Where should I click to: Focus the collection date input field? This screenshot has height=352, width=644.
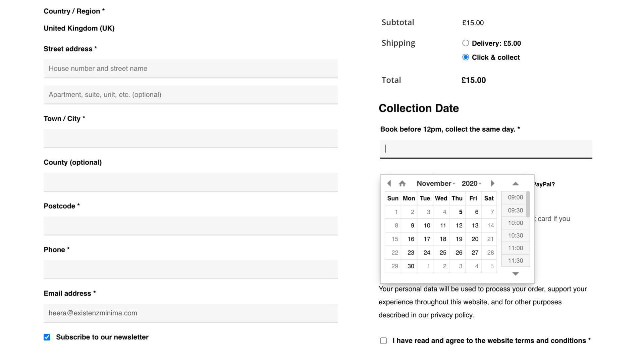[486, 149]
